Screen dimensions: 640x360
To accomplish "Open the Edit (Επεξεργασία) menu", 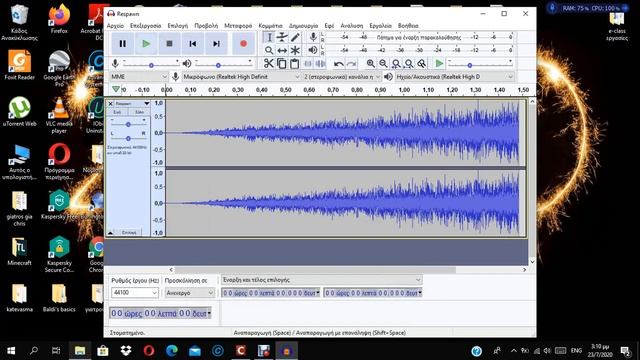I will click(x=145, y=26).
